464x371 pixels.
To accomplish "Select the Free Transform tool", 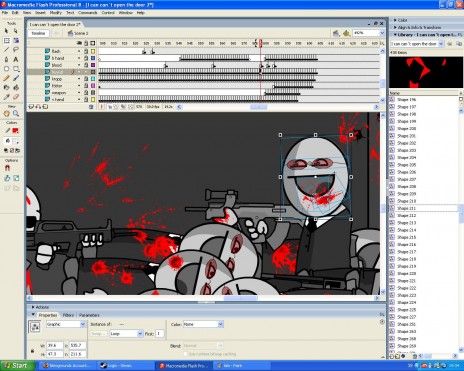I will coord(6,41).
